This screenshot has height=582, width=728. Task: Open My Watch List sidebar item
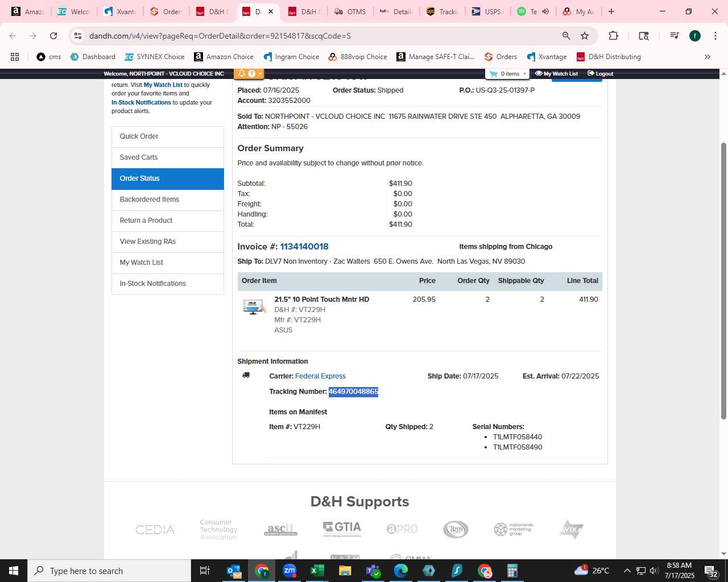168,263
